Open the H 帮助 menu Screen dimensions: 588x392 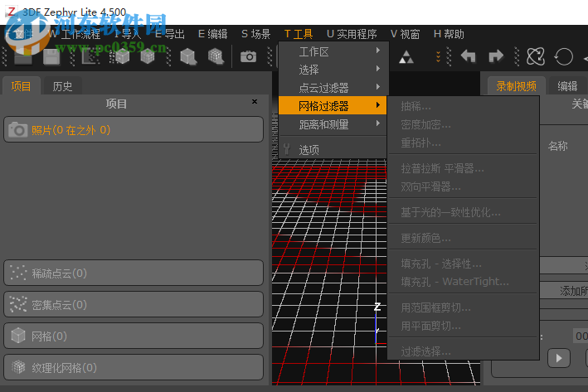(x=449, y=34)
